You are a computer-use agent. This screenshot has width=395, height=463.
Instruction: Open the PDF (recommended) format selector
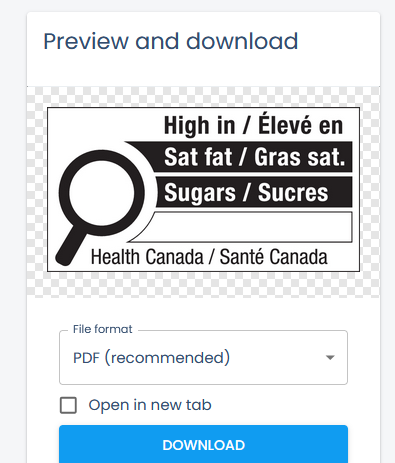point(203,358)
